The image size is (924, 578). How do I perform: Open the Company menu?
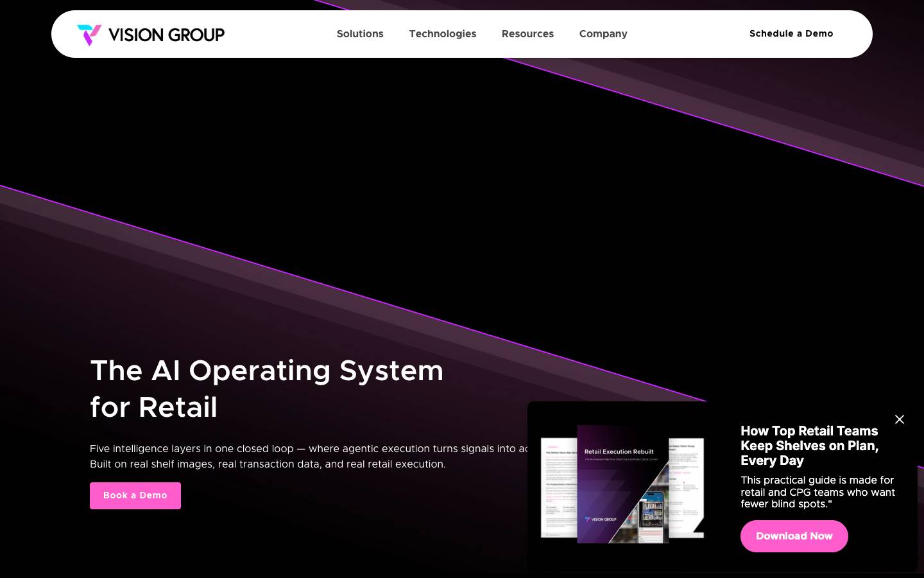pyautogui.click(x=603, y=34)
